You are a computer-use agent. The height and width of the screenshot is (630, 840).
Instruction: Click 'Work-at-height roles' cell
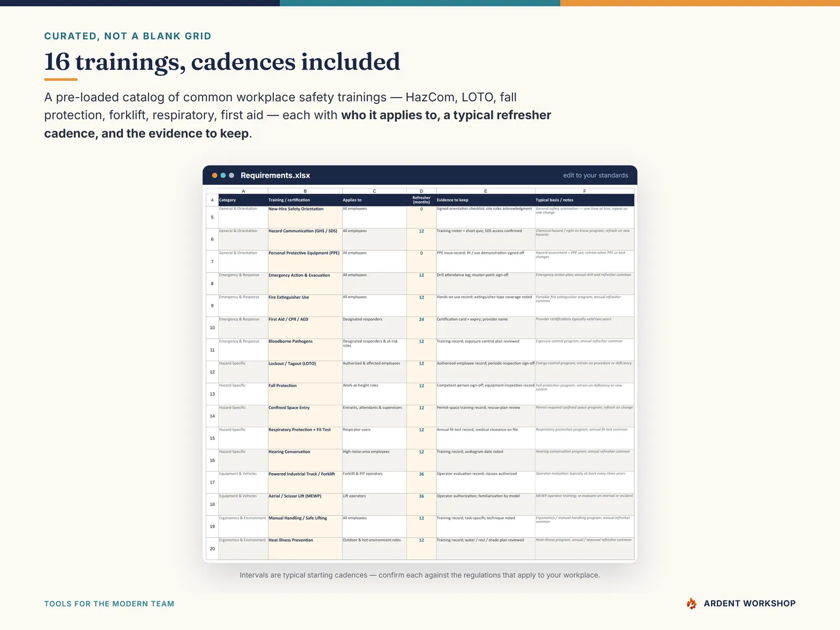coord(374,394)
